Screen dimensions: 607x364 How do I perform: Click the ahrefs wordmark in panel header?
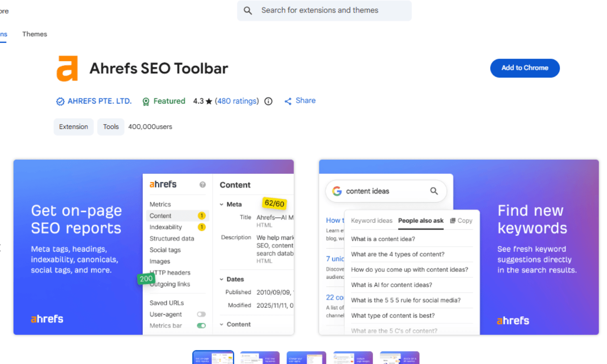163,184
